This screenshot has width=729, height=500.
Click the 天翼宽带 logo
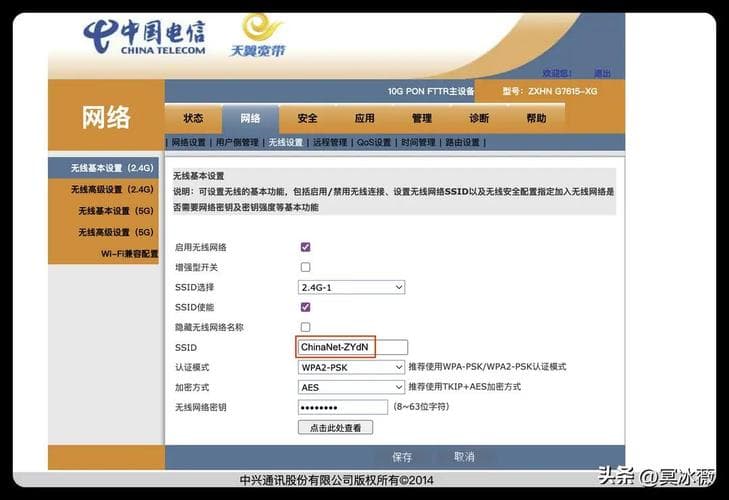point(258,35)
